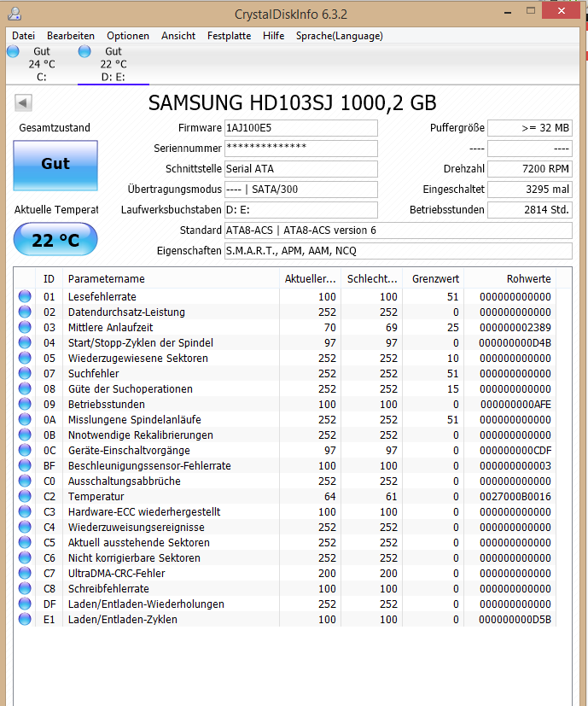Click status icon for Güte der Suchoperationen

(x=25, y=388)
